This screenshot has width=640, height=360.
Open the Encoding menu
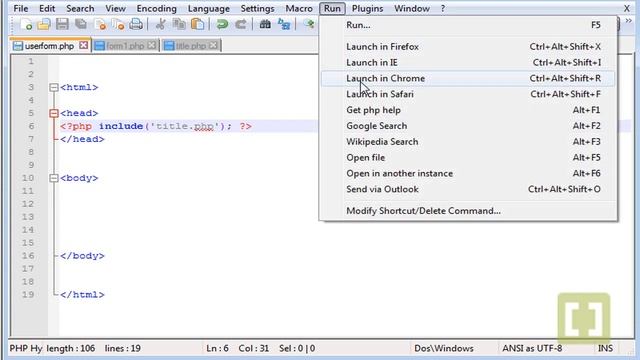point(156,8)
